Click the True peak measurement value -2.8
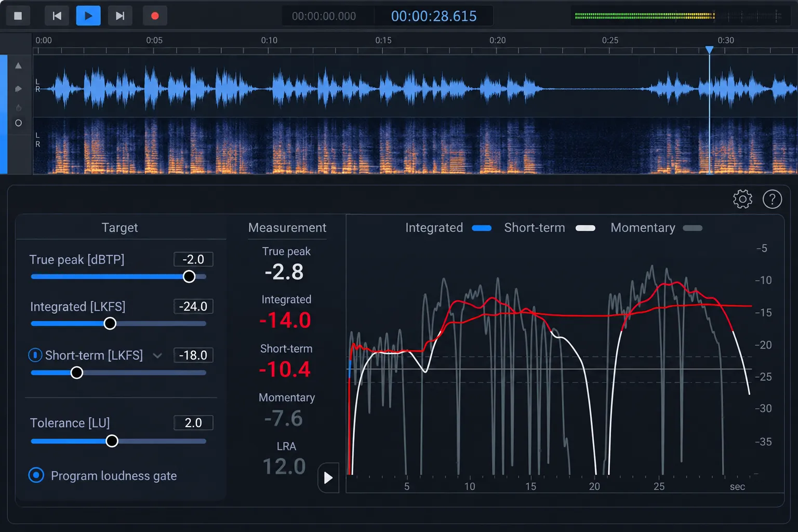 pyautogui.click(x=284, y=272)
